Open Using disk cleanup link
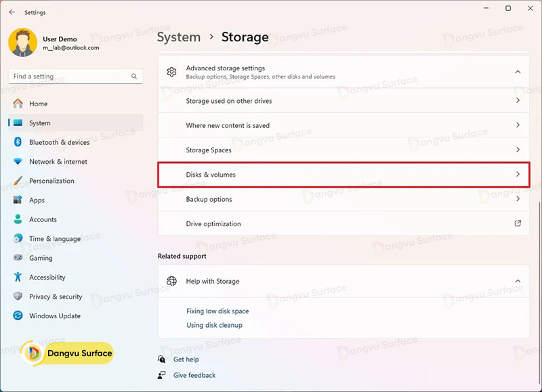The width and height of the screenshot is (542, 392). tap(214, 325)
